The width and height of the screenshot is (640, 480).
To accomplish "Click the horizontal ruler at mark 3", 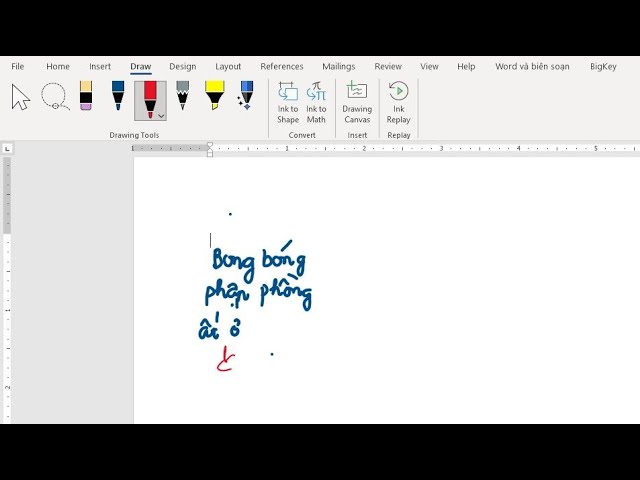I will point(441,149).
